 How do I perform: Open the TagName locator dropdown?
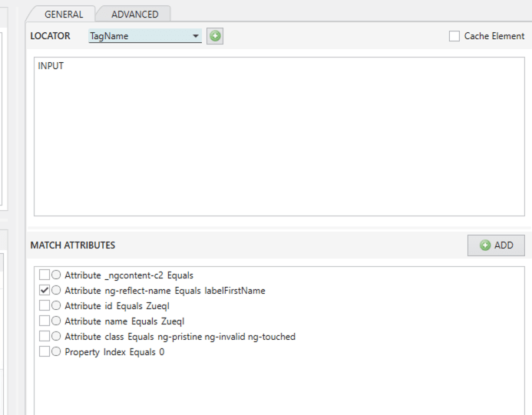pyautogui.click(x=145, y=36)
